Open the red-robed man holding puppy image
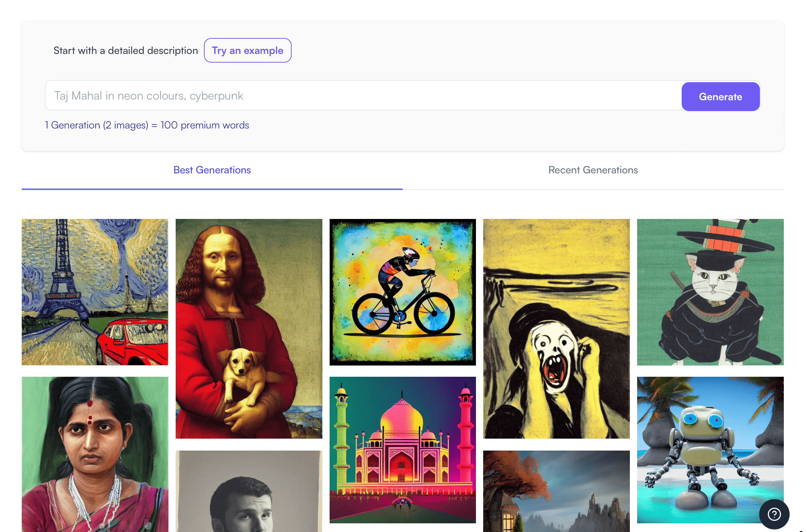The width and height of the screenshot is (807, 532). 249,329
